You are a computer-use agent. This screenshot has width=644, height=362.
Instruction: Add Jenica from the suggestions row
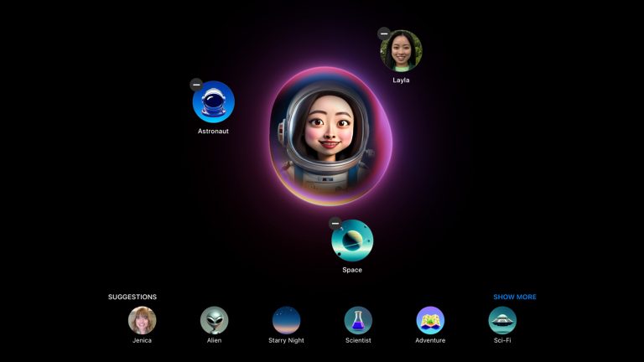(x=142, y=320)
